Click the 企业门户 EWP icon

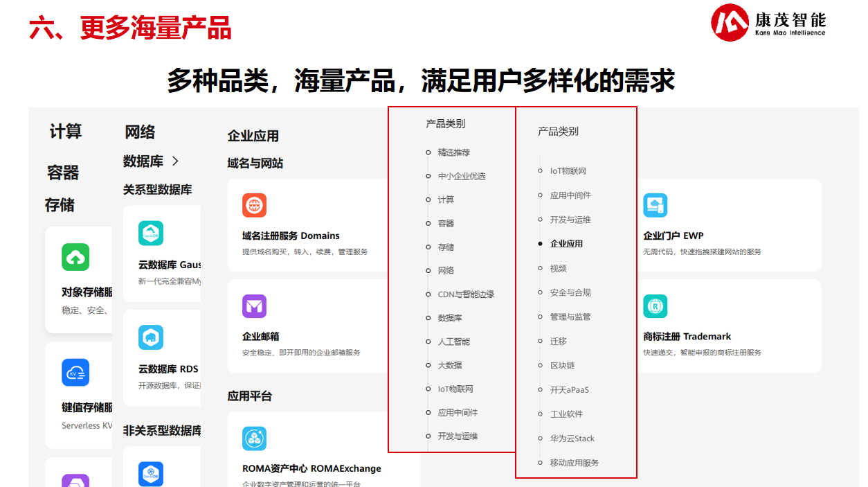point(655,205)
